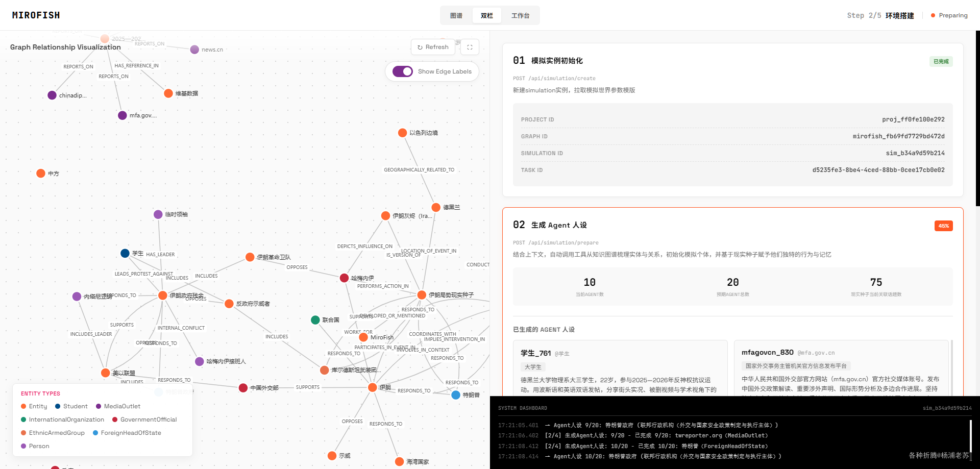The width and height of the screenshot is (980, 469).
Task: Click the 当前AGENT数 count of 10
Action: click(x=590, y=282)
